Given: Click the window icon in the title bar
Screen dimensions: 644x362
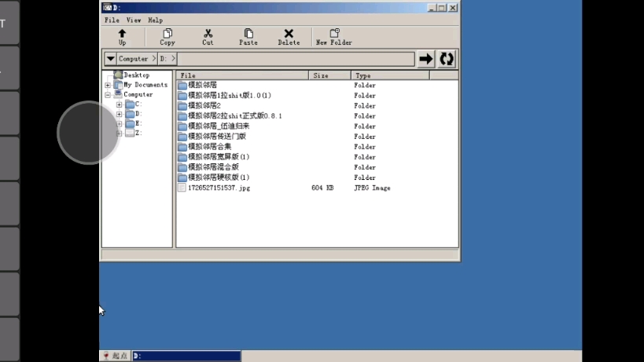Looking at the screenshot, I should [107, 7].
